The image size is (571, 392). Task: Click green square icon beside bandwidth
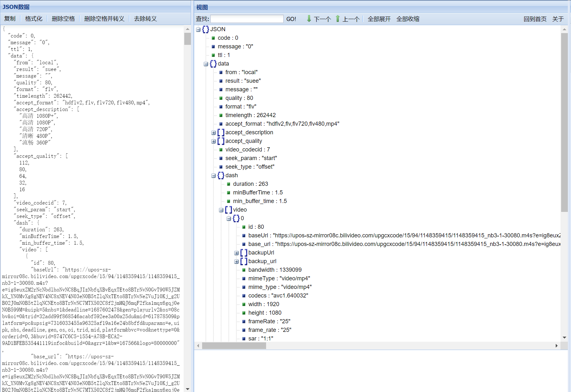coord(244,270)
